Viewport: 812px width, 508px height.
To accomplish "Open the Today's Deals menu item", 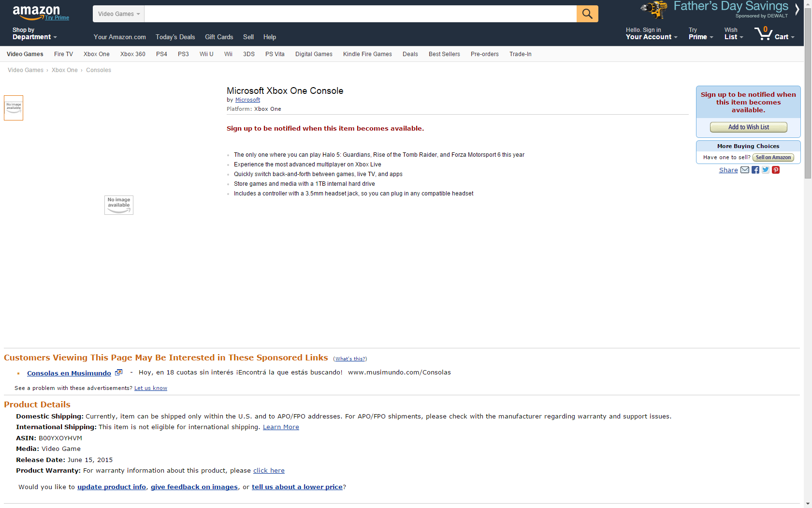I will tap(175, 37).
